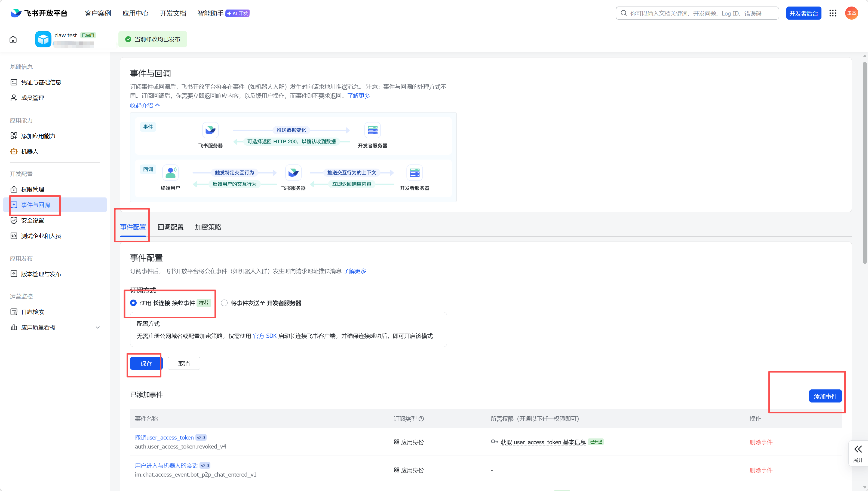
Task: Select 使用长连接接收事件 radio option
Action: coord(133,303)
